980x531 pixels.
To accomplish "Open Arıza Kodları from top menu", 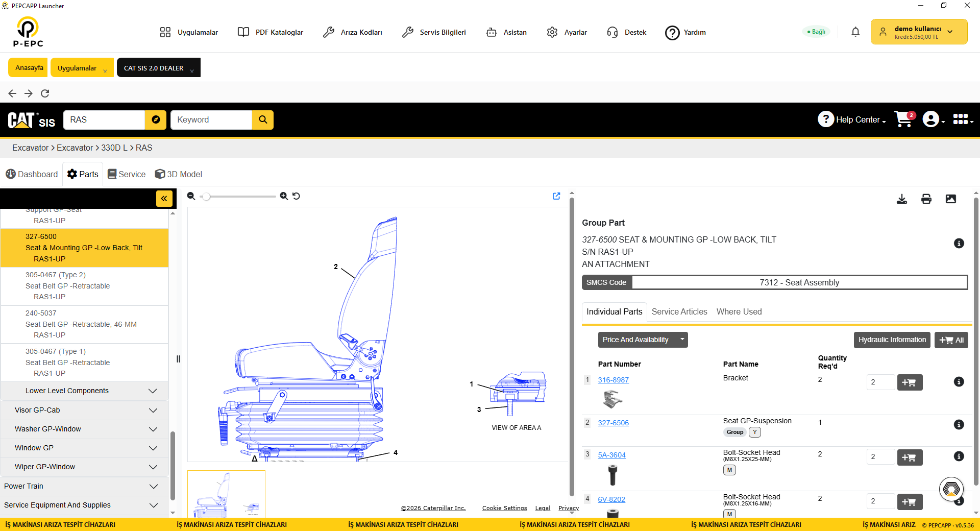I will [353, 32].
